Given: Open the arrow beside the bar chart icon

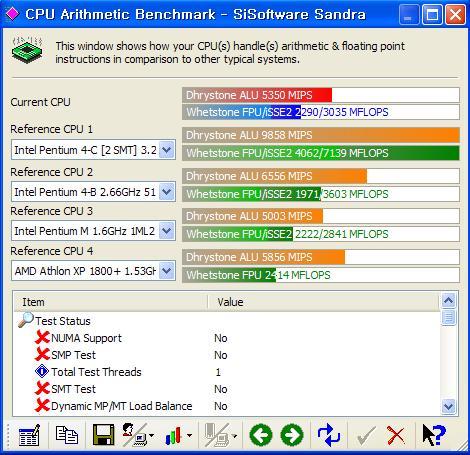Looking at the screenshot, I should [x=189, y=435].
